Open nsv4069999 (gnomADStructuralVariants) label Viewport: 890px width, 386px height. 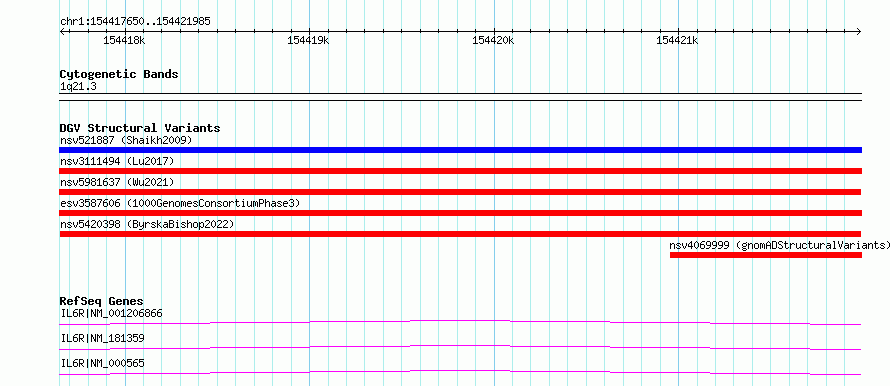tap(780, 245)
